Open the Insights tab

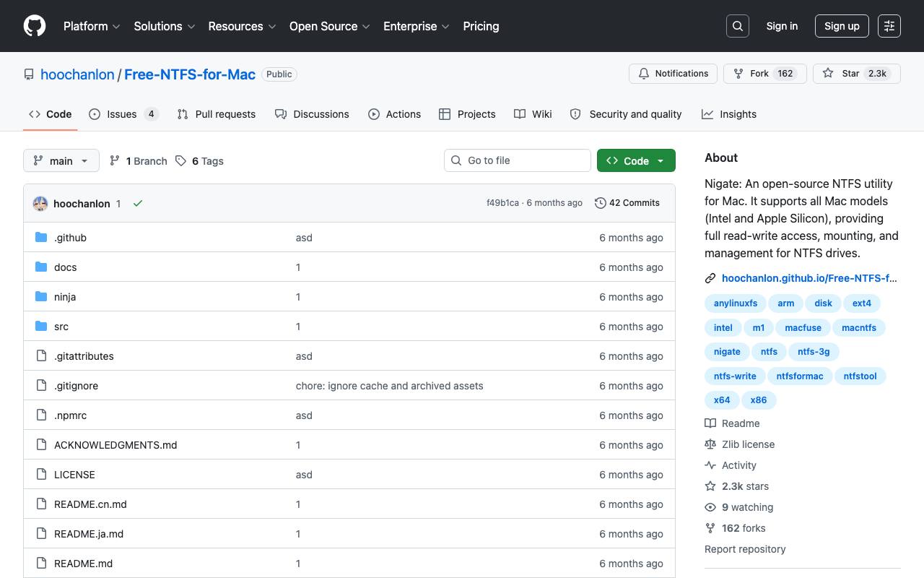tap(729, 114)
